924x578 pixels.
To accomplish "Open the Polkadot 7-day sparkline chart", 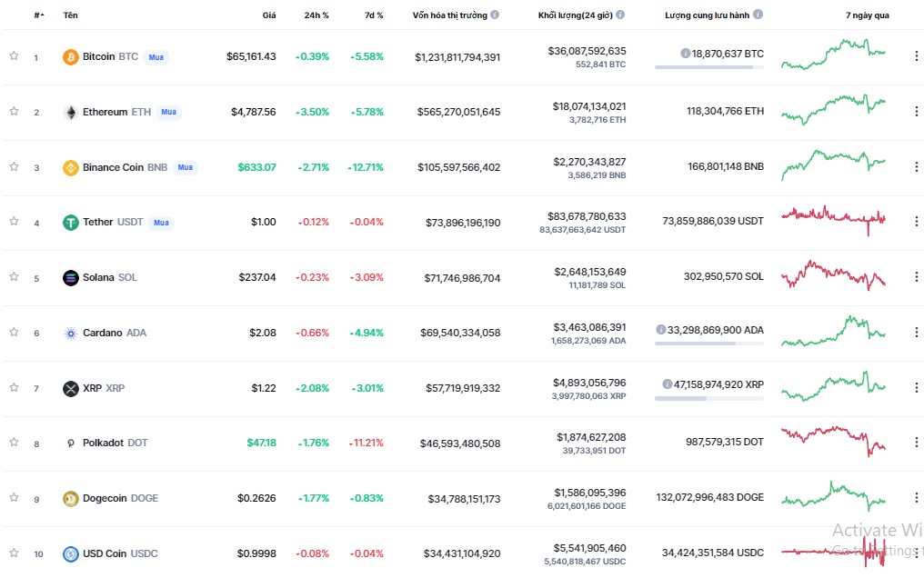I will pyautogui.click(x=833, y=442).
